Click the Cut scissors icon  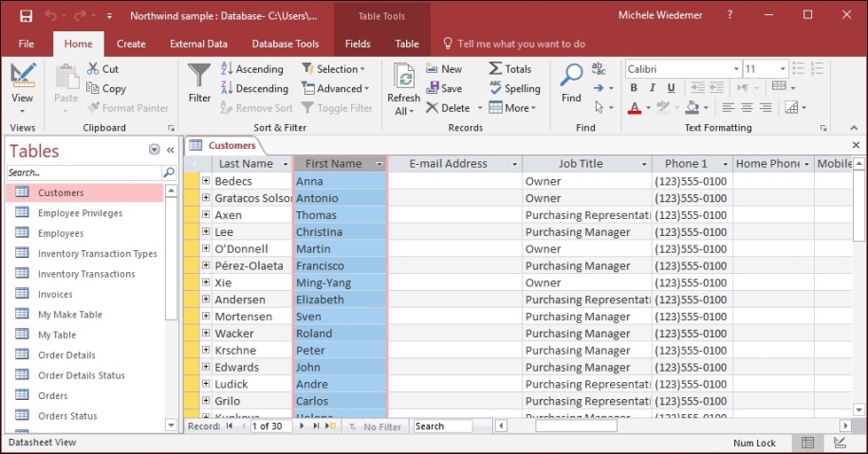pyautogui.click(x=93, y=68)
